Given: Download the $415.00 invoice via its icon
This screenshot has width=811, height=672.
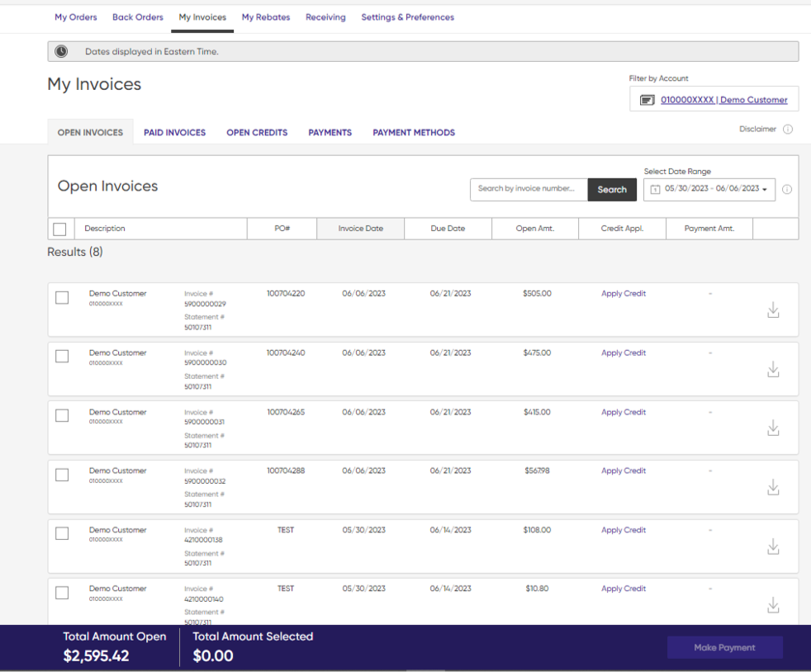Looking at the screenshot, I should 773,428.
